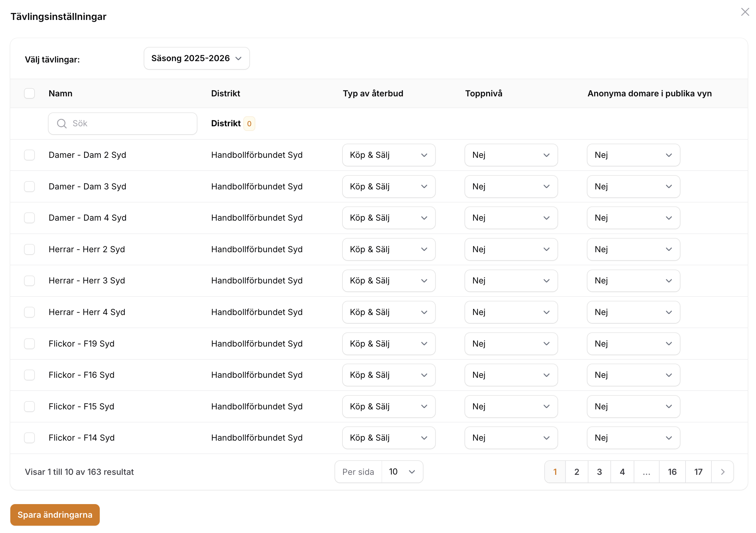
Task: Open anonymous referees dropdown for Dam 4 Syd
Action: (634, 218)
